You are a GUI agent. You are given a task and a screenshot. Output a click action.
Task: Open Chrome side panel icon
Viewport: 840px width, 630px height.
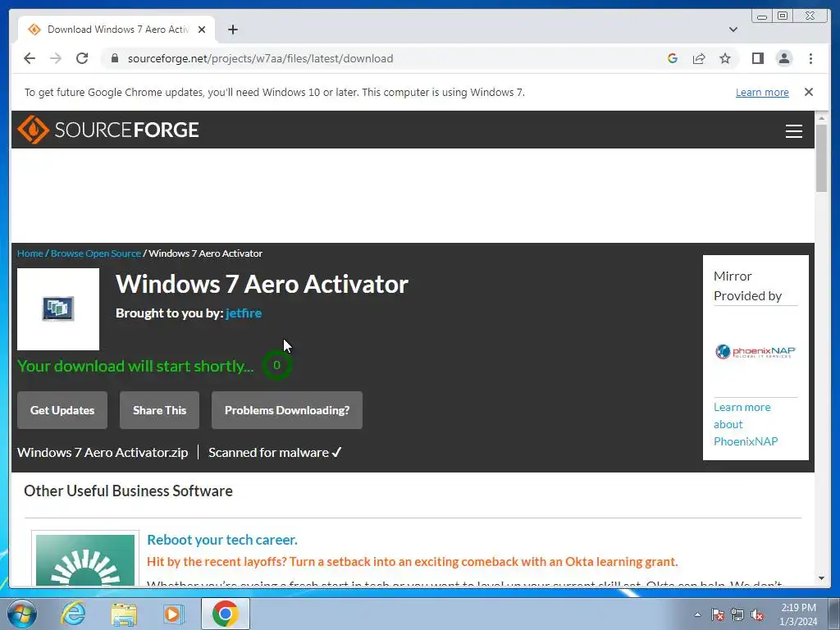coord(757,58)
